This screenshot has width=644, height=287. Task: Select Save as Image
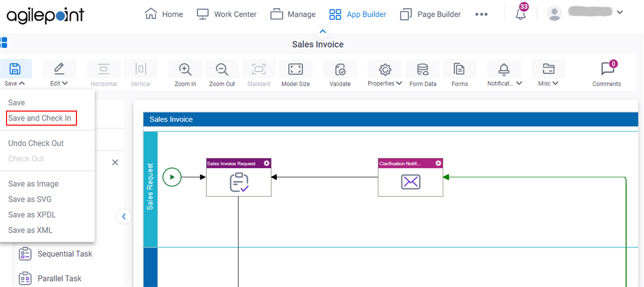(33, 184)
